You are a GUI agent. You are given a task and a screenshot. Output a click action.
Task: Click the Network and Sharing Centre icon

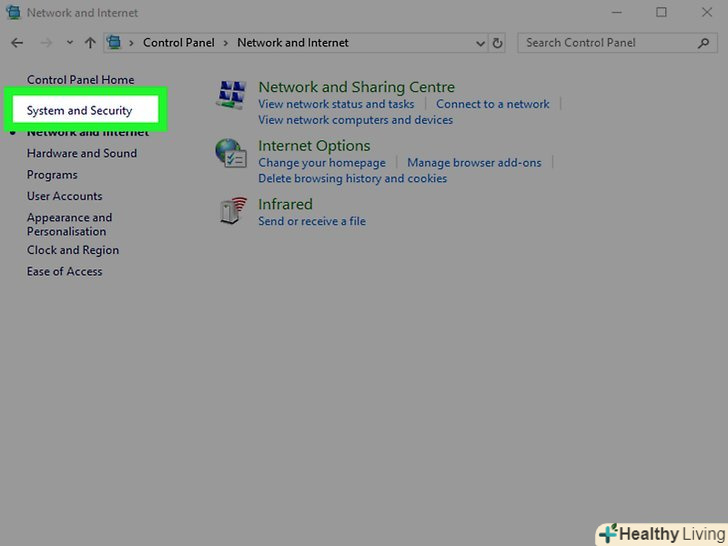(231, 95)
